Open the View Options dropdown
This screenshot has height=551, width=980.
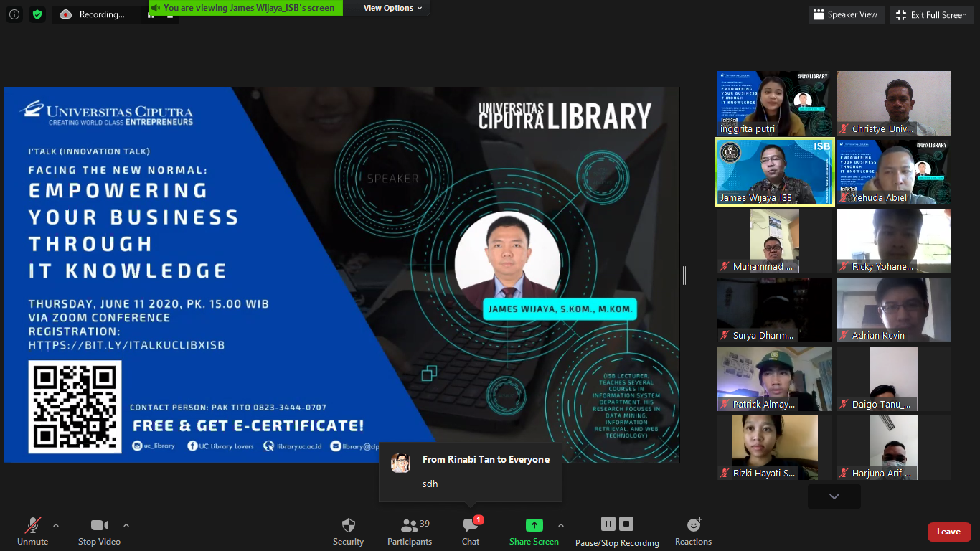point(393,8)
